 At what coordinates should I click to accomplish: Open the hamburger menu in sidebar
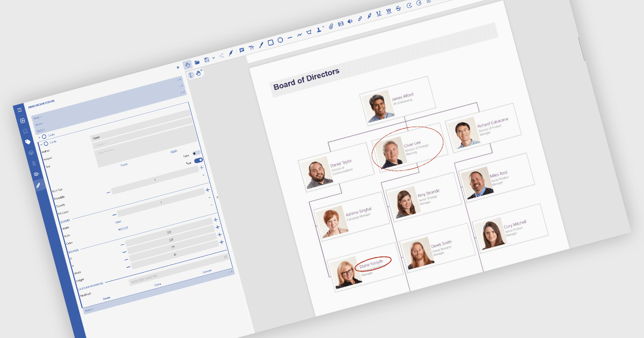(x=19, y=110)
